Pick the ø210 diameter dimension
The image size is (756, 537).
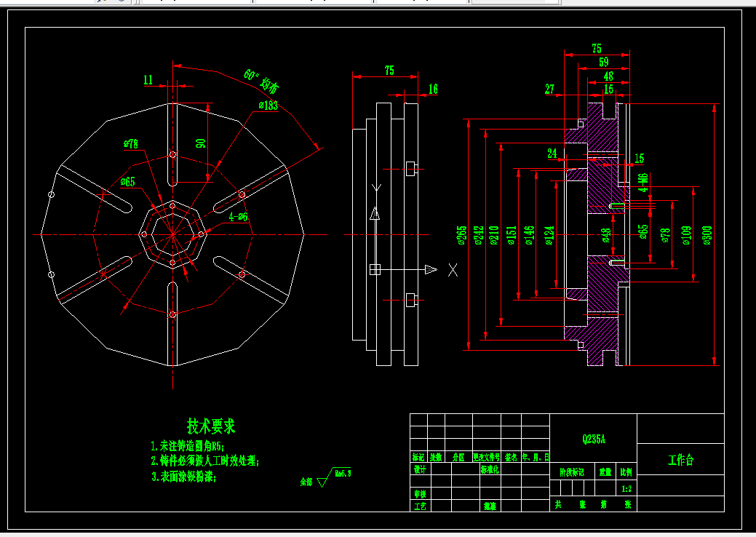(494, 235)
